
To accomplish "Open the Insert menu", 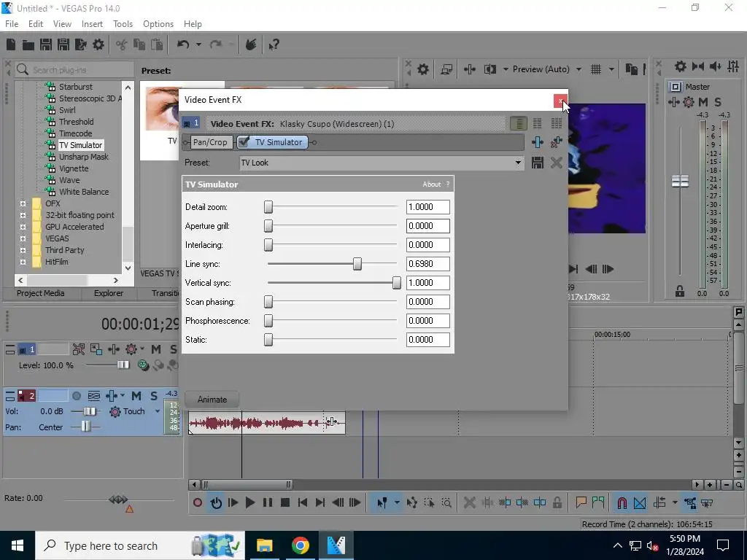I will pos(92,24).
